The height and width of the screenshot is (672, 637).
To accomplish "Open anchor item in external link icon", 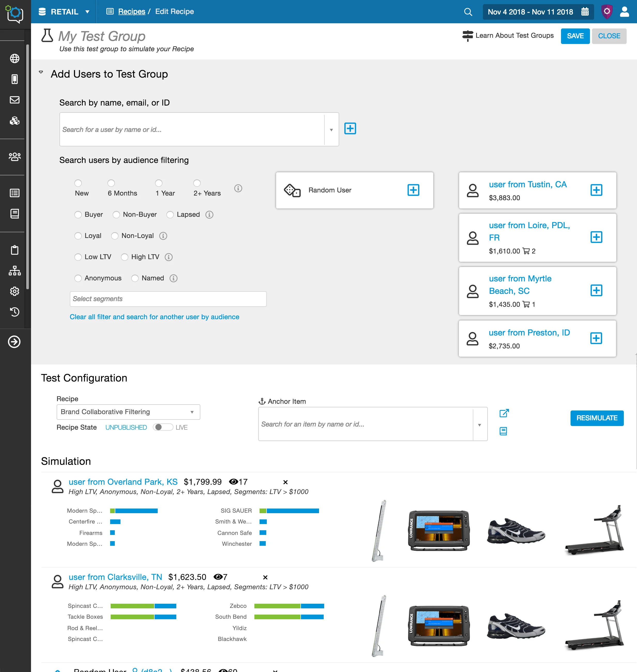I will (x=504, y=413).
